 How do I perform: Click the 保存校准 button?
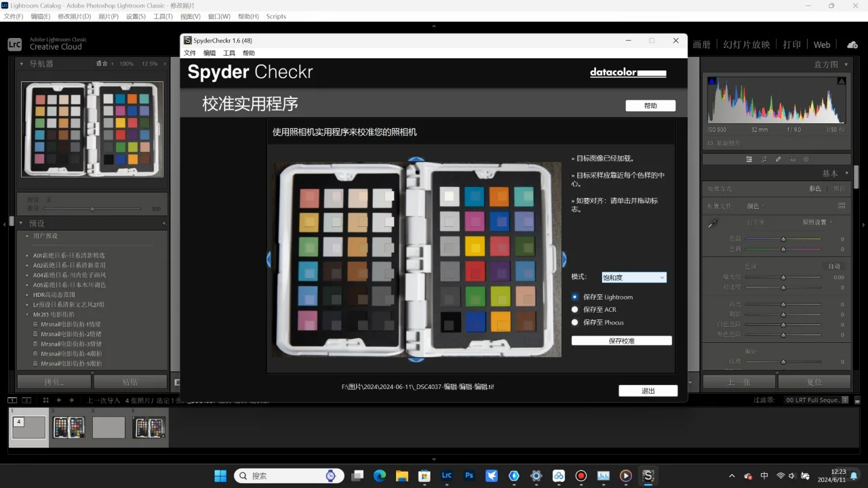coord(622,341)
